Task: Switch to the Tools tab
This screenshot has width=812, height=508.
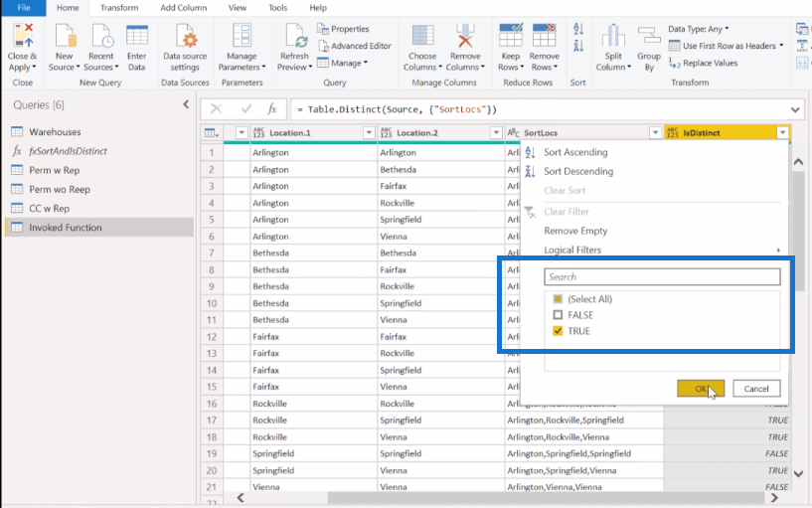Action: [277, 8]
